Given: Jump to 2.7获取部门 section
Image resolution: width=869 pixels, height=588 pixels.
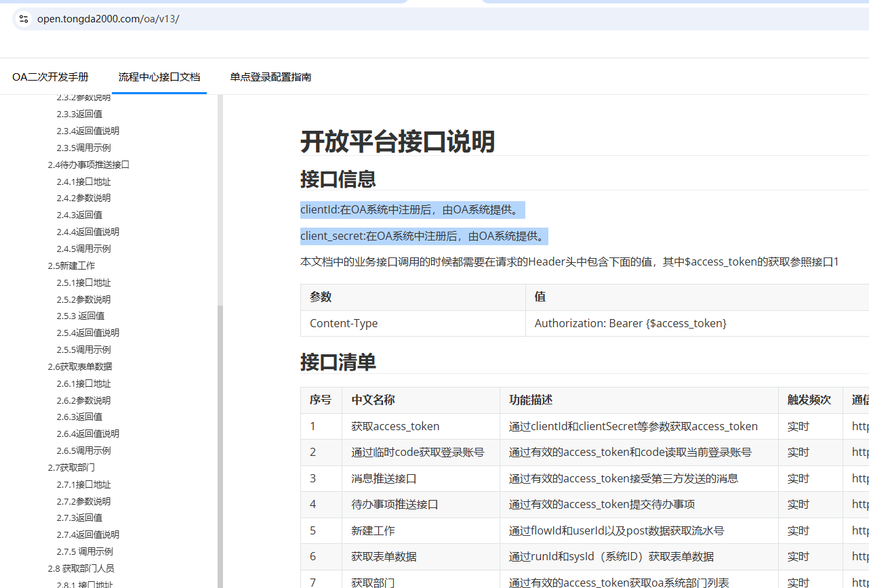Looking at the screenshot, I should [71, 467].
